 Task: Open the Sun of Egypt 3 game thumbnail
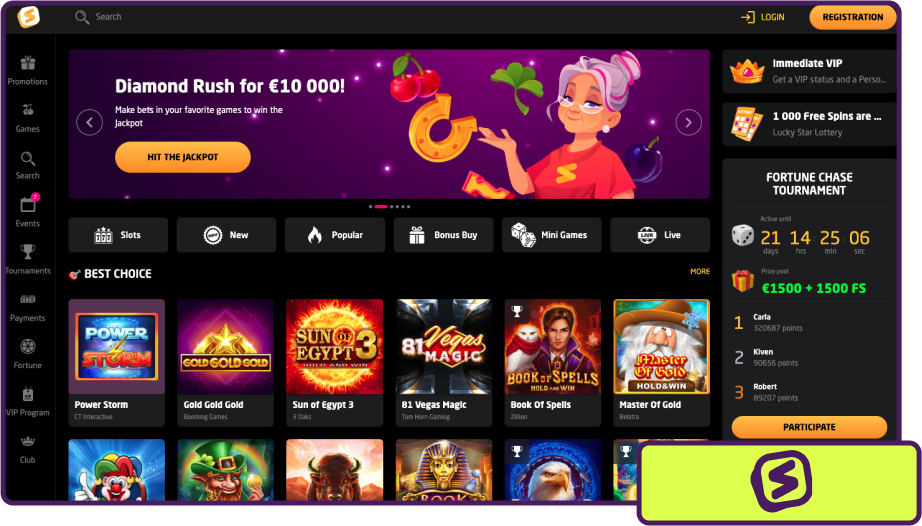pos(335,347)
